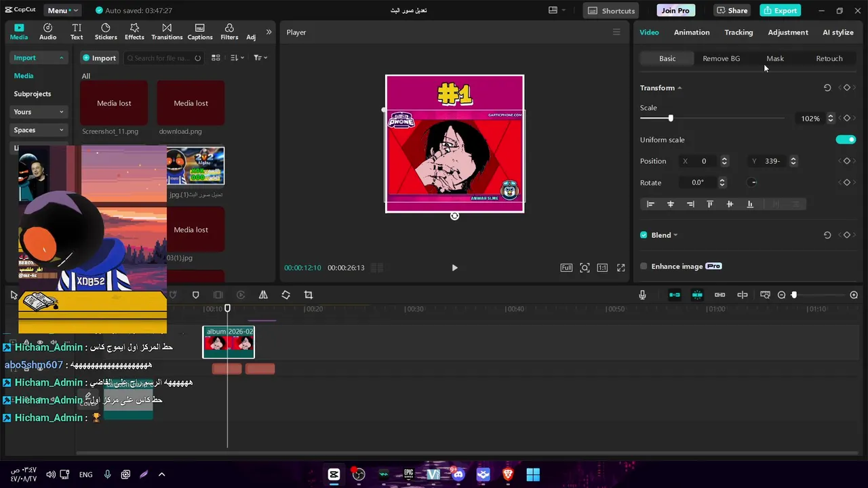Click the timeline zoom-out minus icon
The height and width of the screenshot is (488, 868).
coord(781,295)
